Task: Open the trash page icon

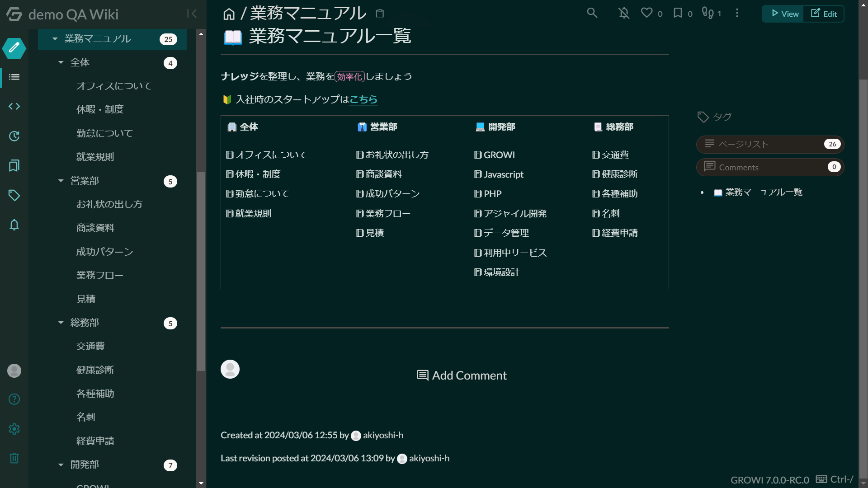Action: point(14,458)
